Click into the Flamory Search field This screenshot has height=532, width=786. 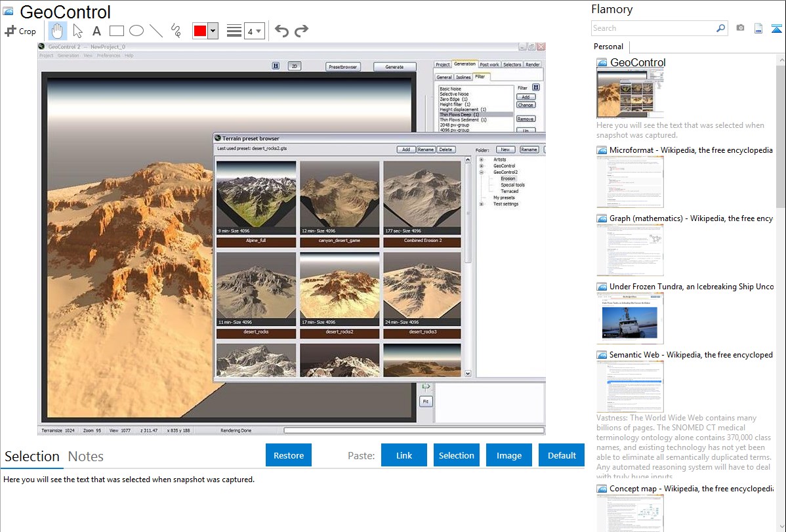click(653, 28)
